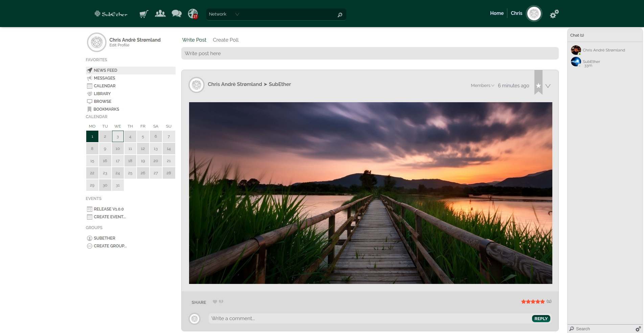Switch to Create Poll tab
This screenshot has height=333, width=644.
point(226,40)
